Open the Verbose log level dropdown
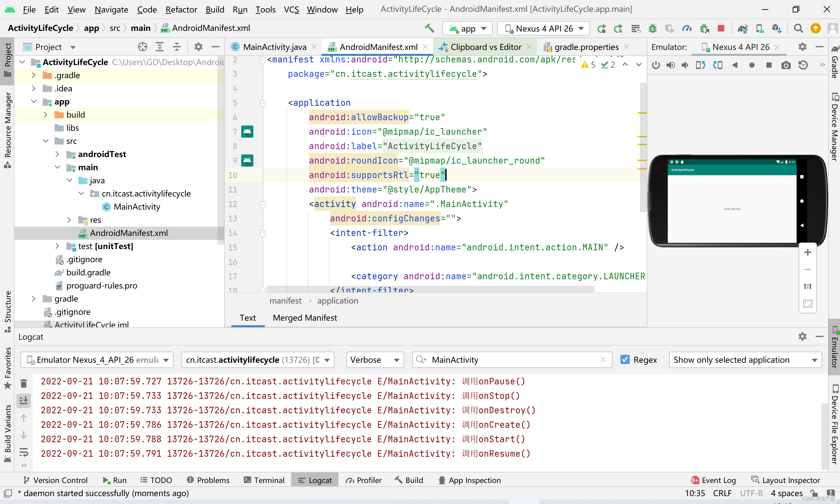 click(375, 360)
